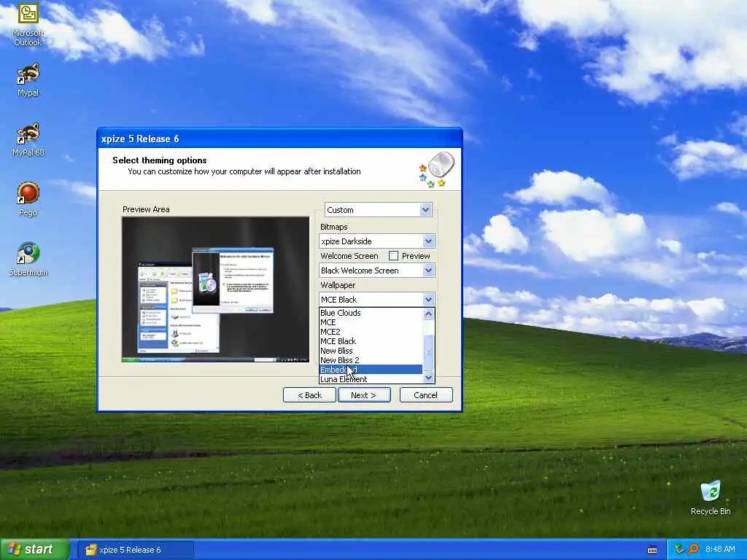Select the MyPal 68 desktop shortcut
The width and height of the screenshot is (747, 560).
28,139
